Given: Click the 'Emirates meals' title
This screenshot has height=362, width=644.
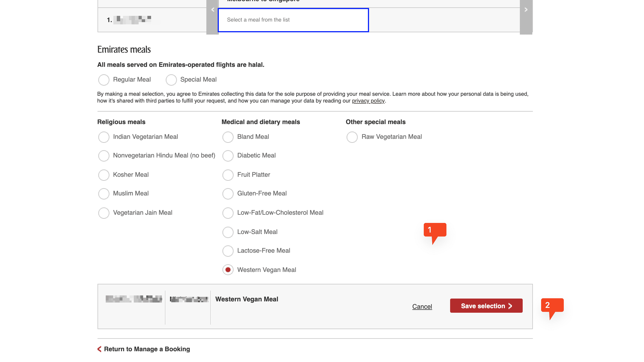Looking at the screenshot, I should (x=124, y=50).
